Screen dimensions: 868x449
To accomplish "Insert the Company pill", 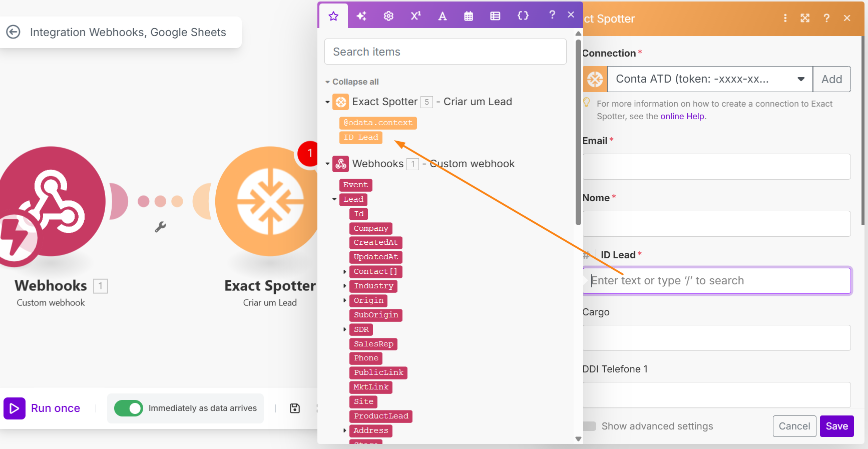I will click(x=370, y=228).
